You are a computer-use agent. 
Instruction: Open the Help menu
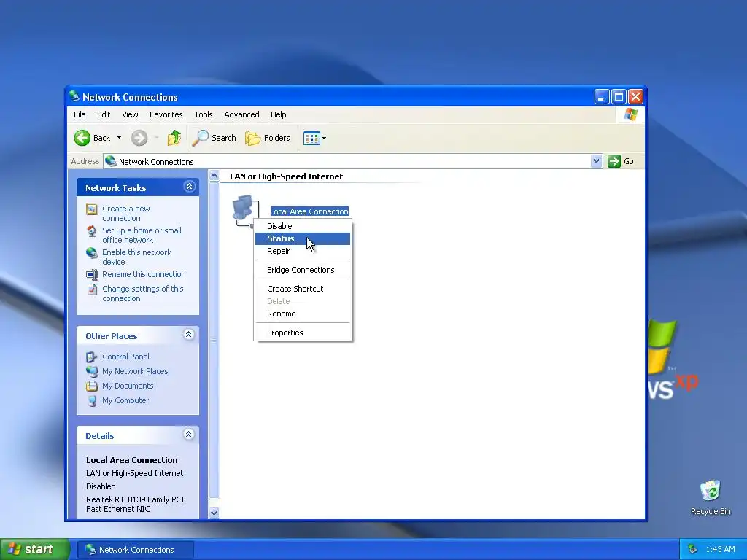[x=278, y=114]
